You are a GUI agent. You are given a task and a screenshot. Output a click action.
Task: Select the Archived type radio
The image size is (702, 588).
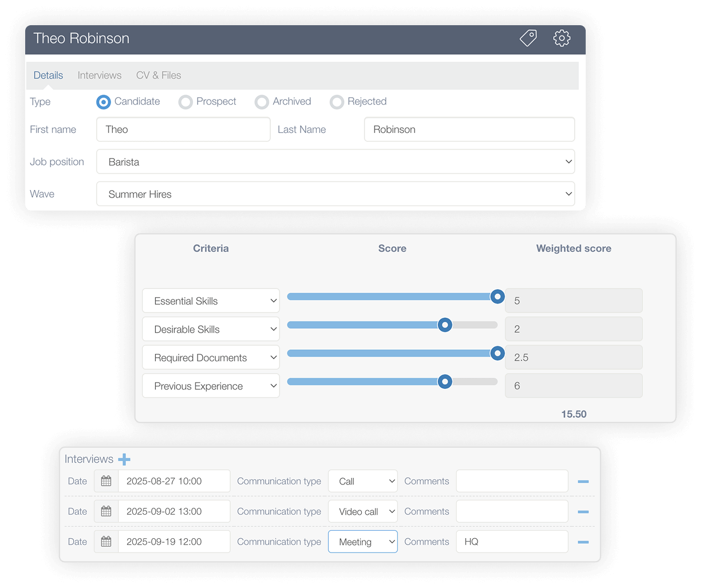[x=262, y=102]
